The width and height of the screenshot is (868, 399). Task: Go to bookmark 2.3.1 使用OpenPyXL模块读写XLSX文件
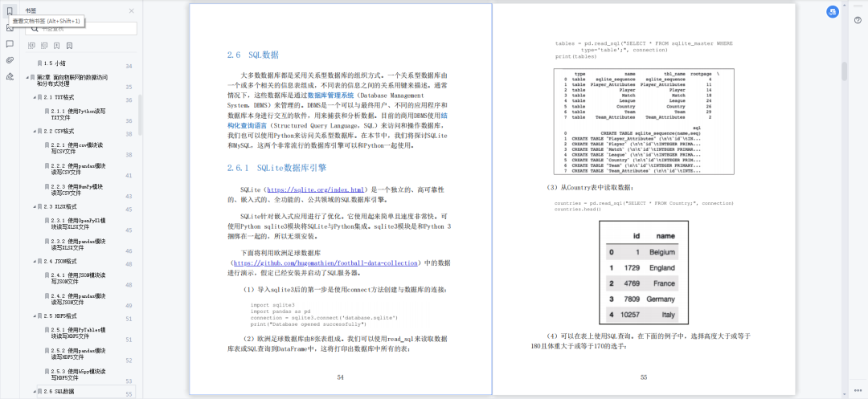[x=79, y=223]
